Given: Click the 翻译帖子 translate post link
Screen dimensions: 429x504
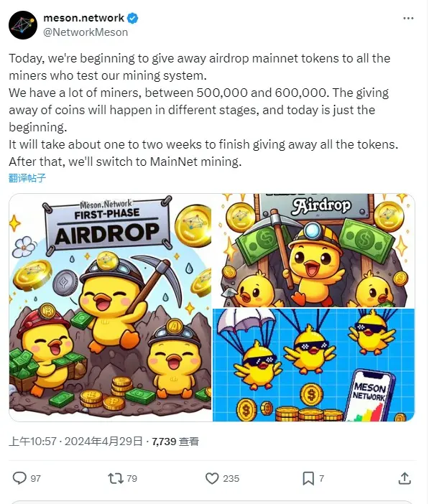Looking at the screenshot, I should coord(27,178).
